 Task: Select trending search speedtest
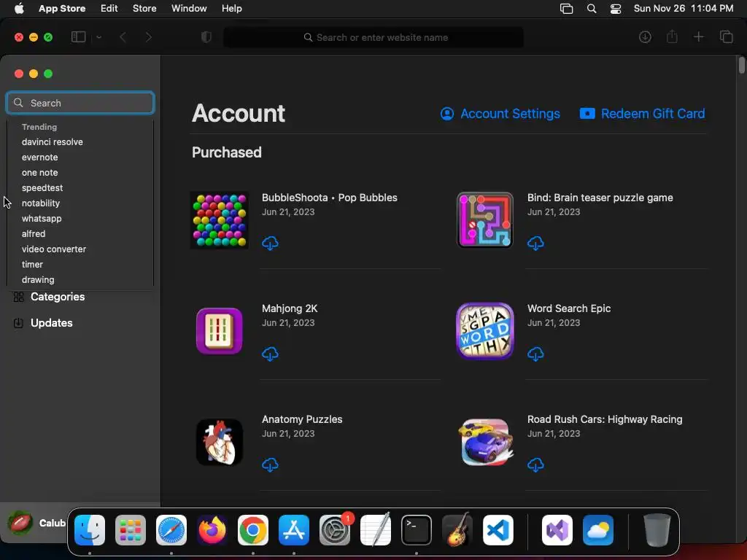click(x=42, y=187)
